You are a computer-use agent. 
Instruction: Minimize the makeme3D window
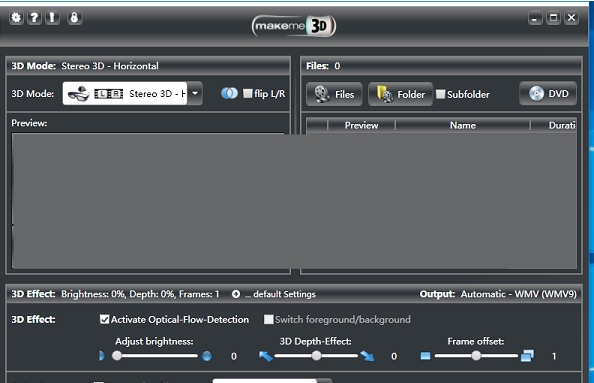click(535, 18)
